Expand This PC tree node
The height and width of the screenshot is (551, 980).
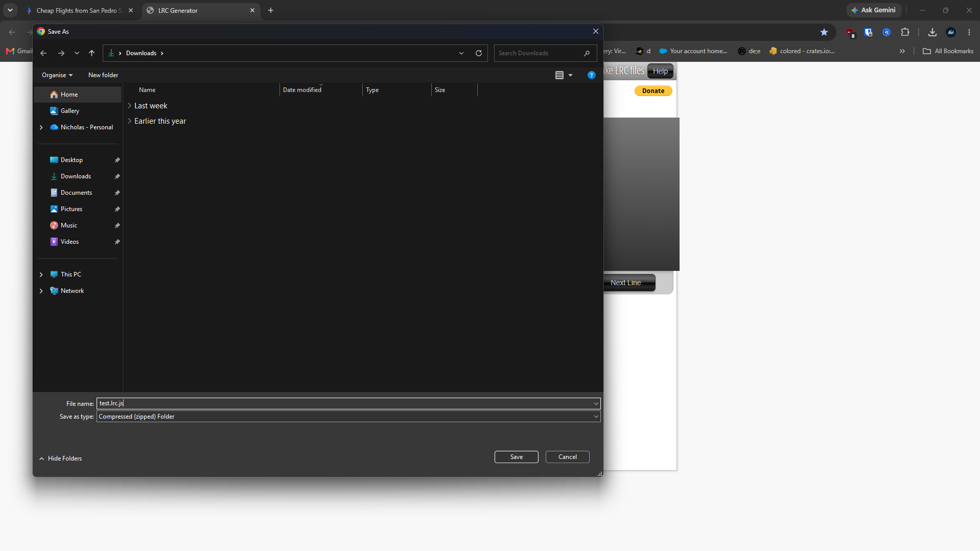[x=41, y=274]
